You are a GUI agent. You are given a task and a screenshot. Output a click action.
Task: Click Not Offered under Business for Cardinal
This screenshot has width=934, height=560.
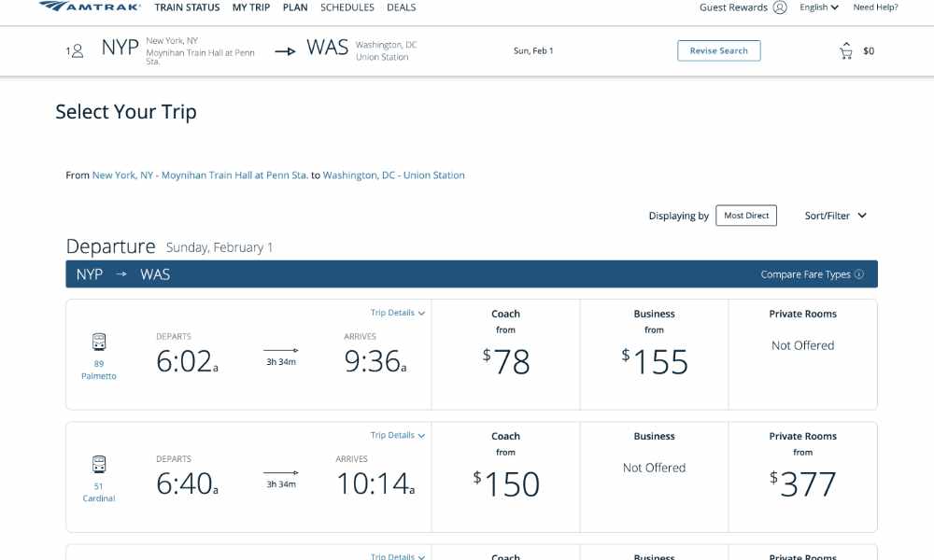[x=654, y=468]
